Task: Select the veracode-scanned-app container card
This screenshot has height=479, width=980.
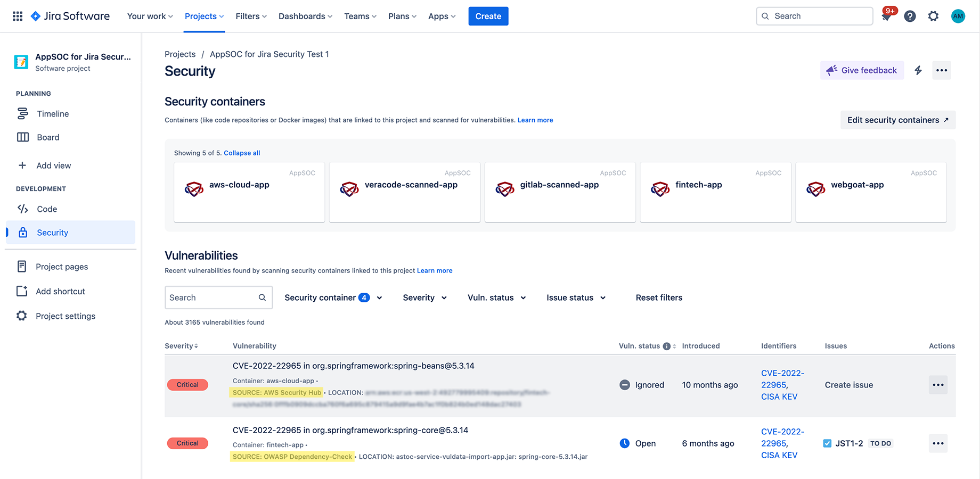Action: [x=405, y=192]
